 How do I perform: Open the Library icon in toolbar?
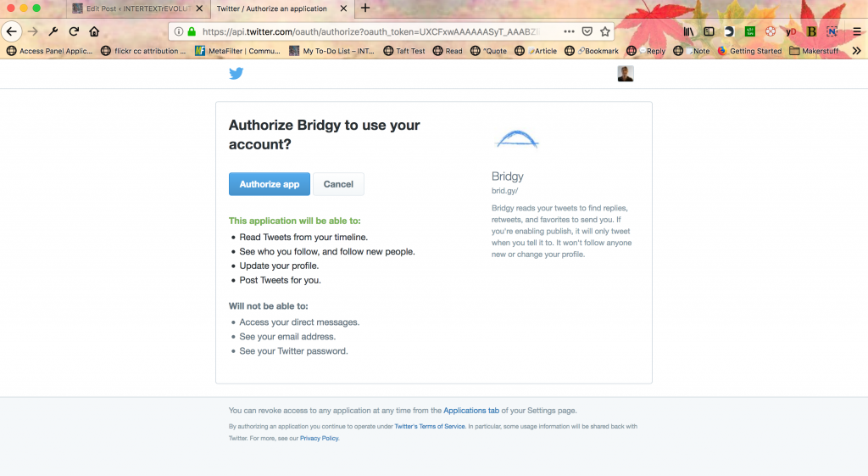(688, 31)
